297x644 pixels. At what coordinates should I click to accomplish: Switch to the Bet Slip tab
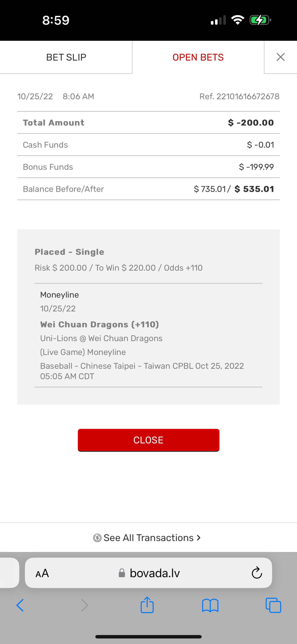tap(66, 57)
